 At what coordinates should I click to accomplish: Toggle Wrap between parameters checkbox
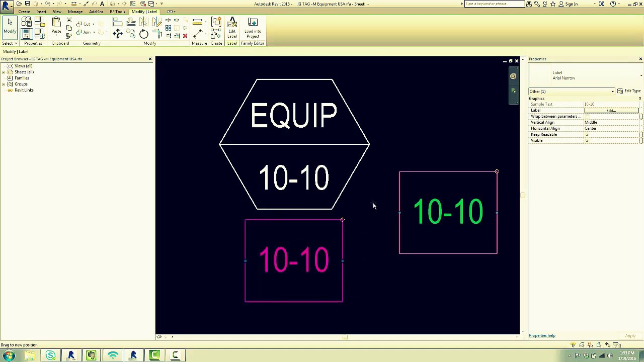587,117
